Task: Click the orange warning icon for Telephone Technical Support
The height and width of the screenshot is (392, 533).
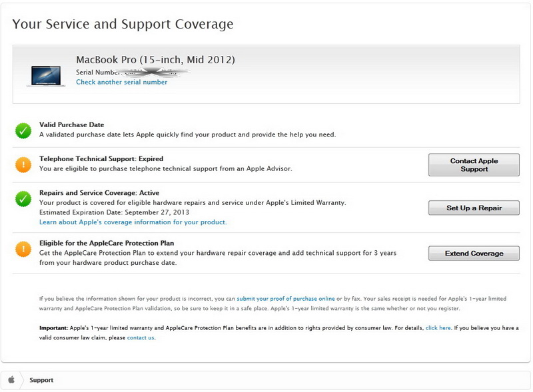Action: click(x=23, y=164)
